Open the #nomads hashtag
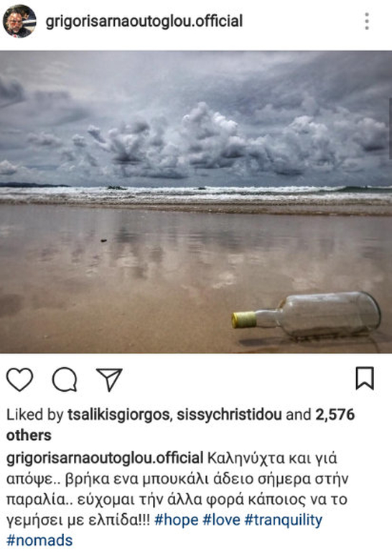Viewport: 392px width, 552px height. pyautogui.click(x=39, y=540)
